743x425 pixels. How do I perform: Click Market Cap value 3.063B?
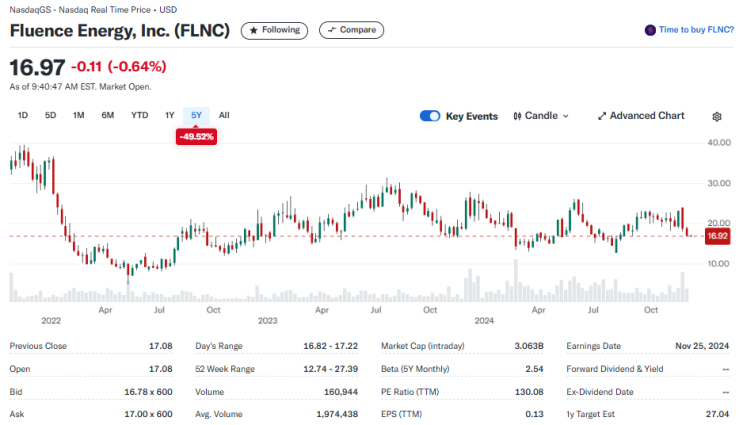point(529,346)
